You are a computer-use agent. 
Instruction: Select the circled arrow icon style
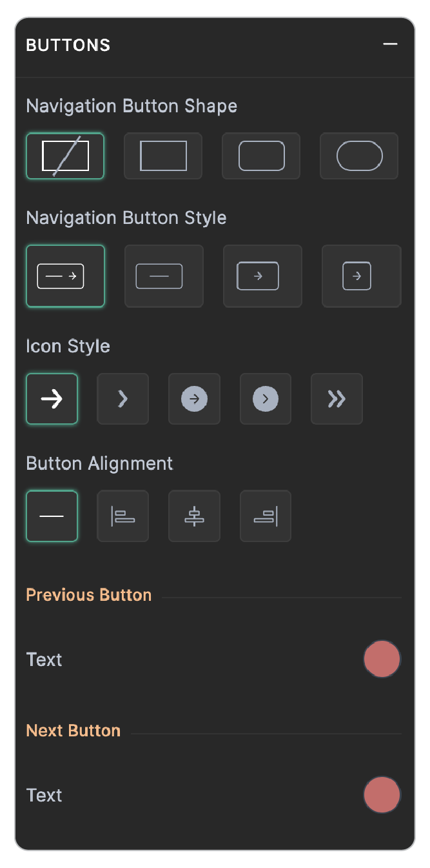194,399
